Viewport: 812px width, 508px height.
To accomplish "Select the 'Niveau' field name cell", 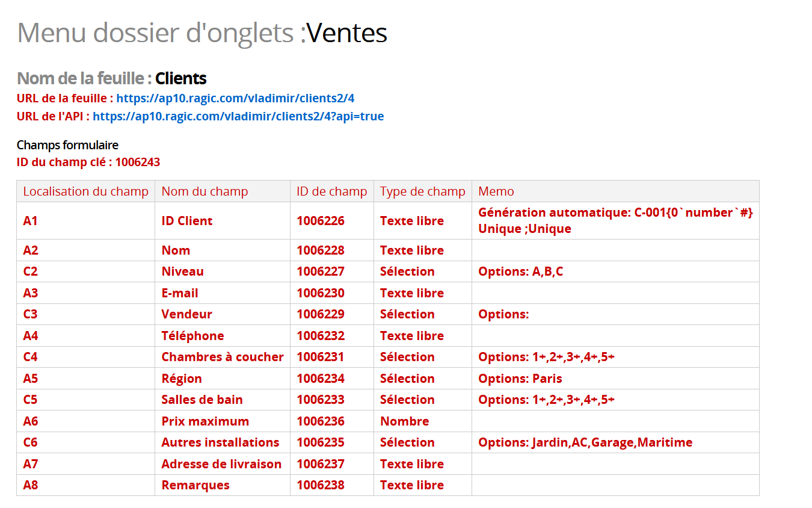I will click(x=223, y=271).
